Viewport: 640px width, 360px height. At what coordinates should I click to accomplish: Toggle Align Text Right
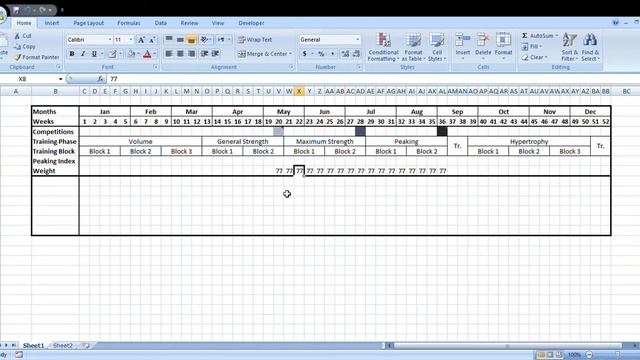[191, 53]
